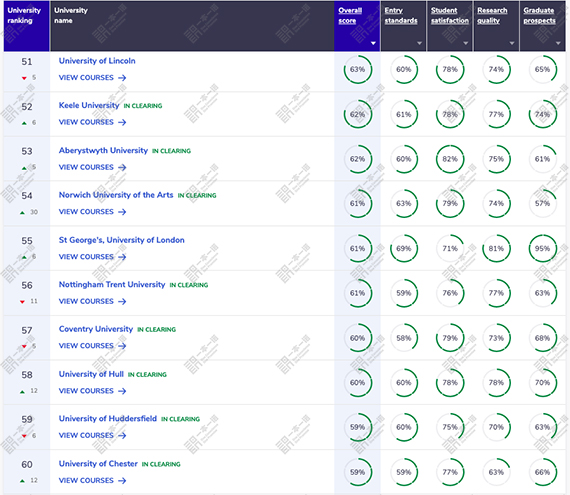Open the Entry standards column header link
The width and height of the screenshot is (570, 495).
tap(401, 16)
